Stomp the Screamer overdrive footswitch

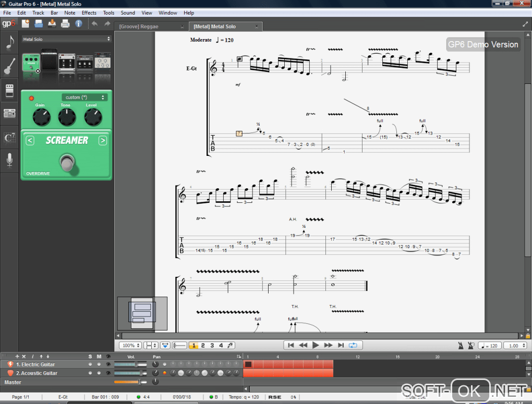pos(67,163)
